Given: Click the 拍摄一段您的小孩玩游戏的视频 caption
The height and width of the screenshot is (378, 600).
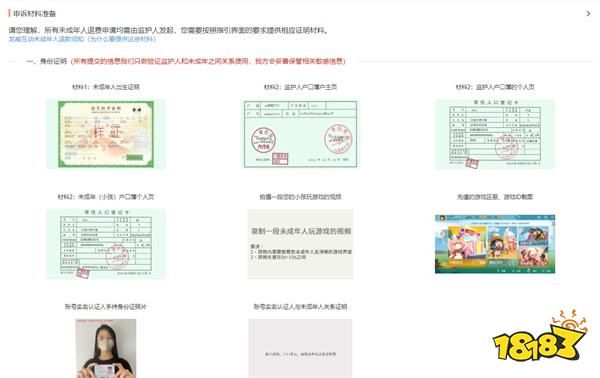Looking at the screenshot, I should 300,197.
